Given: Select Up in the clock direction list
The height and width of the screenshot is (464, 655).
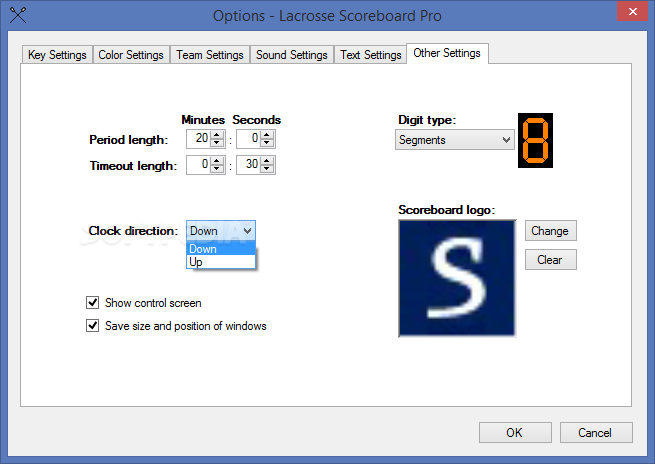Looking at the screenshot, I should tap(221, 262).
